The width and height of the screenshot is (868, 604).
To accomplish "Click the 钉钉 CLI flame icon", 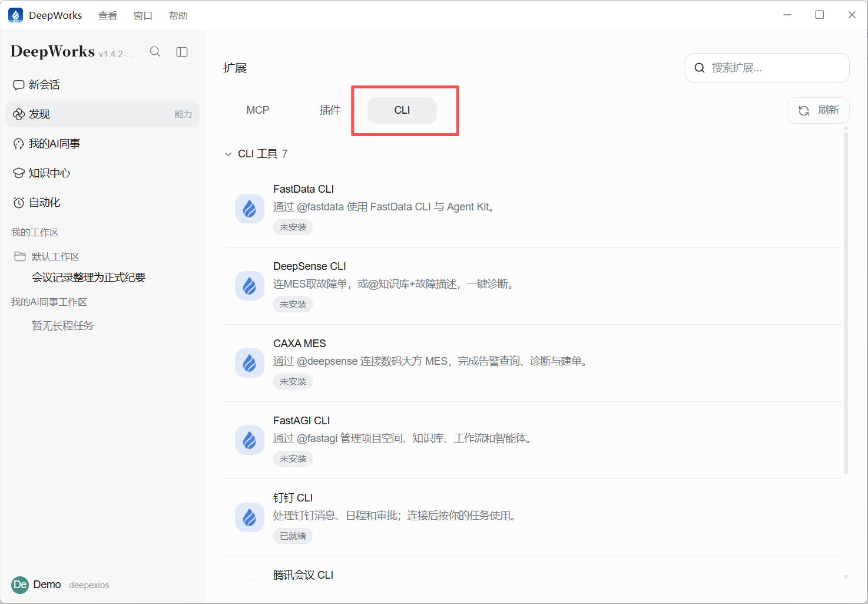I will click(250, 517).
